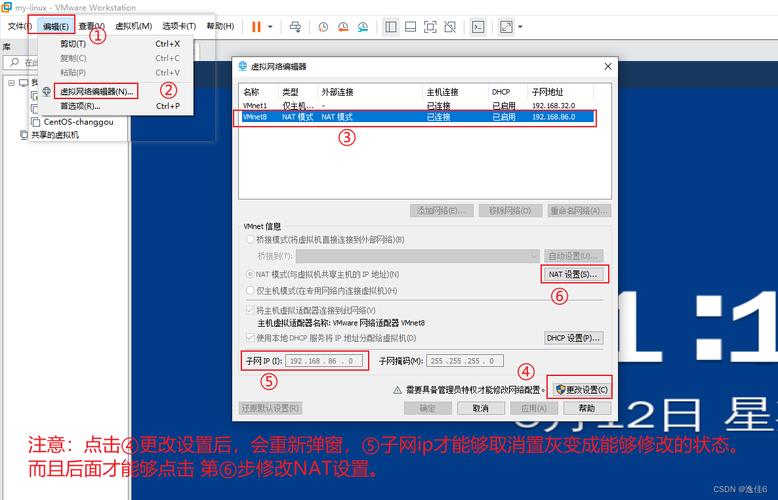Click the full screen mode icon
The width and height of the screenshot is (778, 500).
[x=430, y=27]
